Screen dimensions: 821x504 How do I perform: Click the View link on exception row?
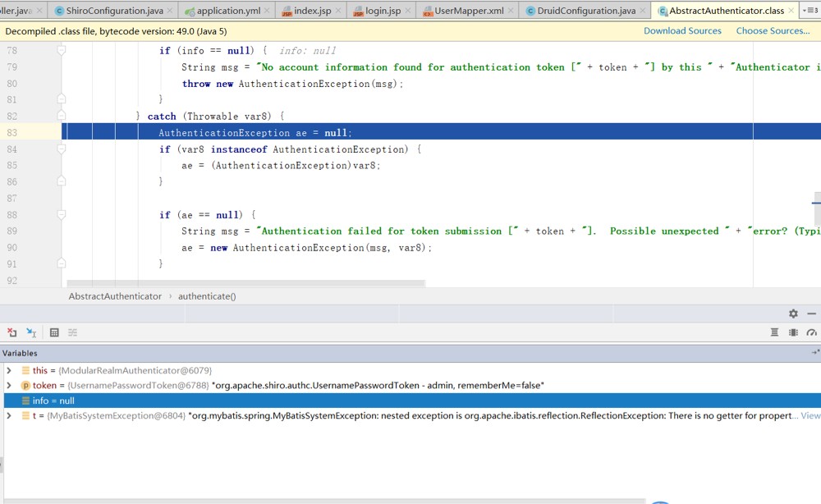[810, 415]
